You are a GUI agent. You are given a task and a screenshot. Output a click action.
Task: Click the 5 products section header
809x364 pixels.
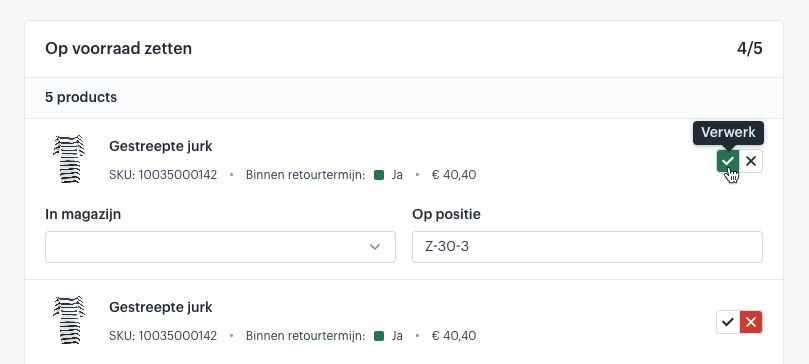(x=81, y=97)
